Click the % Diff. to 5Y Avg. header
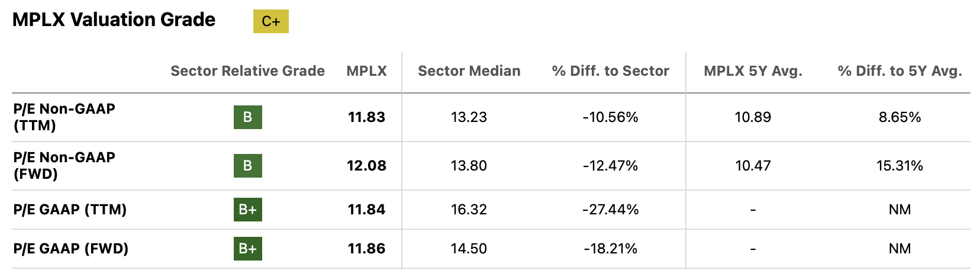This screenshot has height=270, width=980. [x=900, y=71]
